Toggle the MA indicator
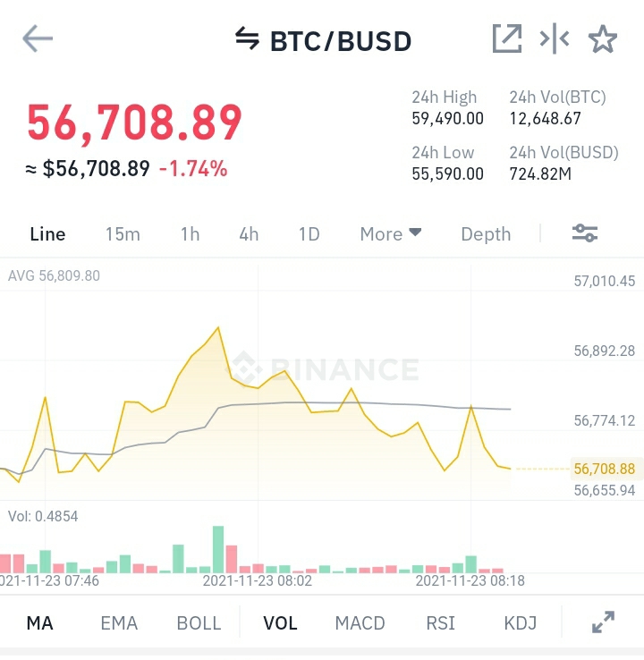 (x=40, y=623)
